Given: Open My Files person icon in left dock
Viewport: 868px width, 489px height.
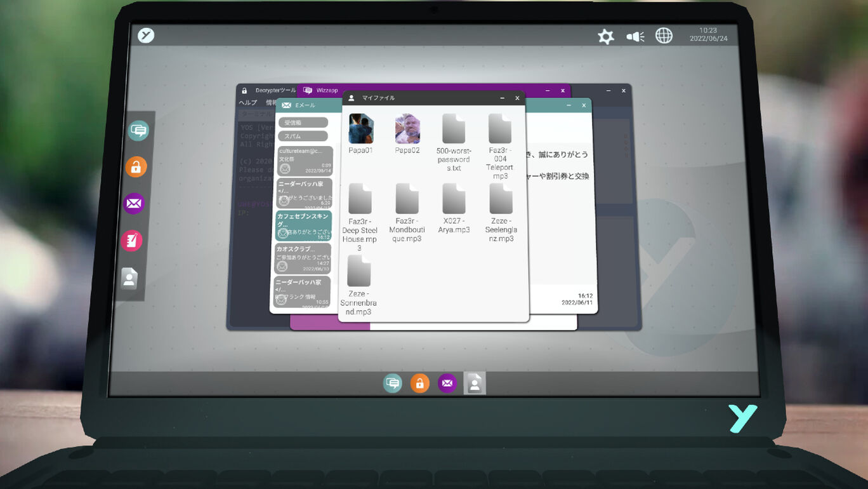Looking at the screenshot, I should click(x=129, y=278).
